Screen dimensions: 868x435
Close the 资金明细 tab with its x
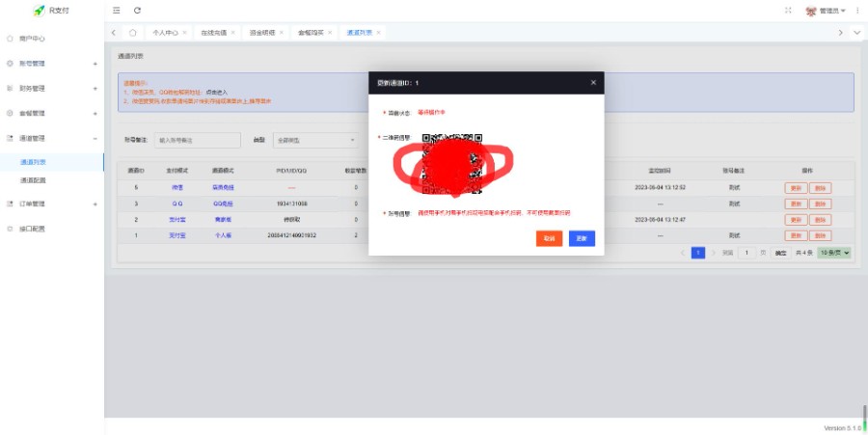282,33
